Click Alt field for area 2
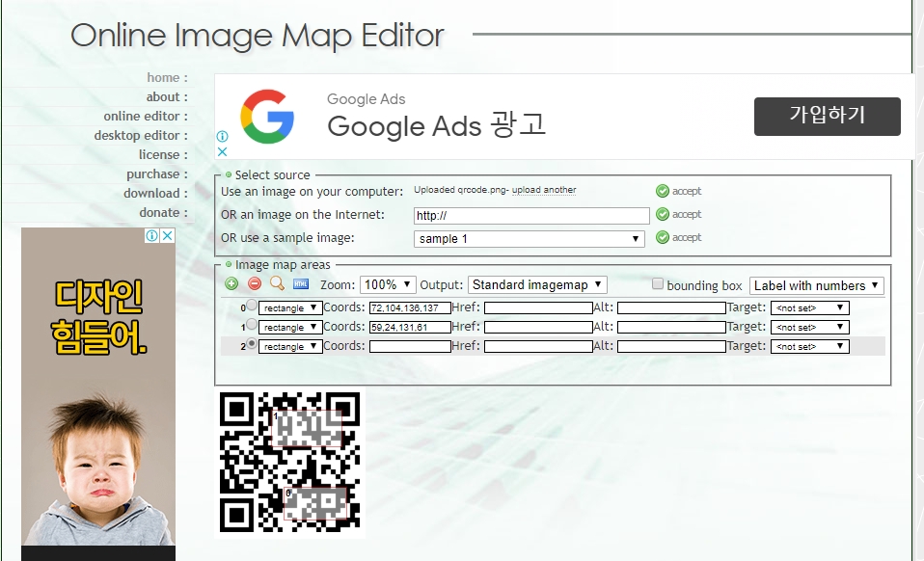 671,347
